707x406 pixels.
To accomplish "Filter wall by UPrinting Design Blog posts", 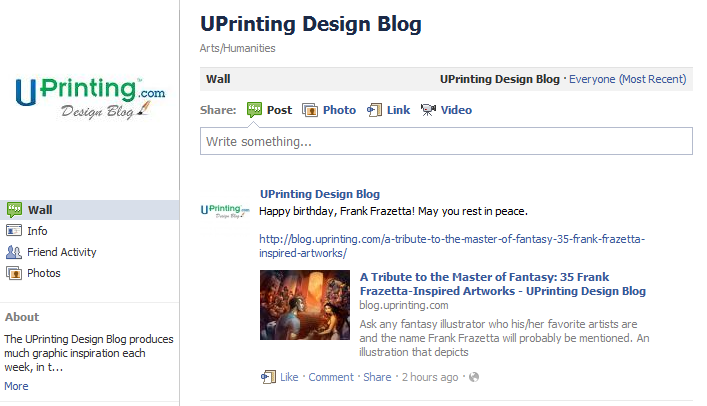I will point(500,79).
